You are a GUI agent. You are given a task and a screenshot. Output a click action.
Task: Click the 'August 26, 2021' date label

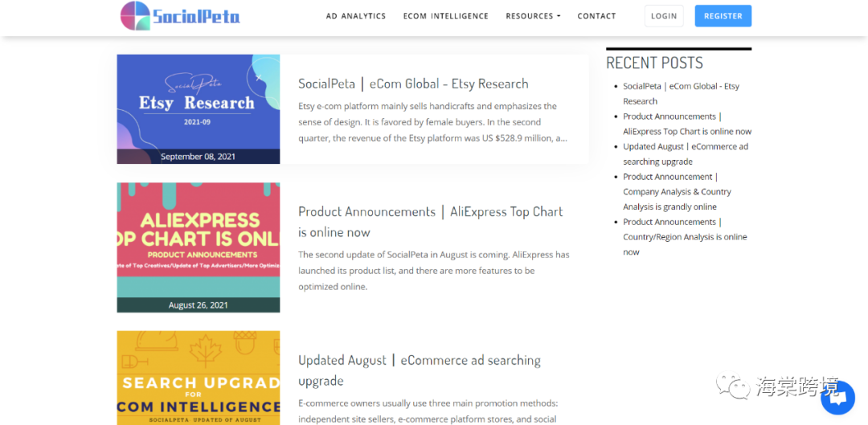coord(199,305)
